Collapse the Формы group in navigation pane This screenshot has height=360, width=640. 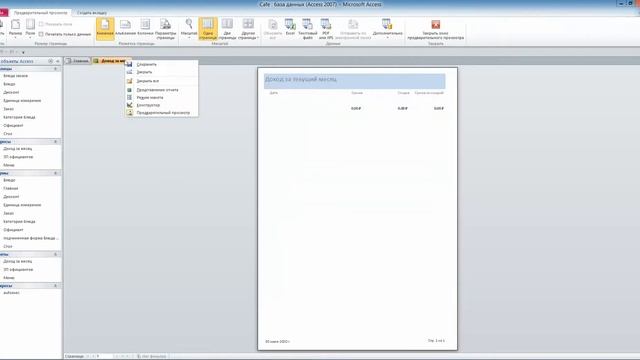click(x=56, y=173)
